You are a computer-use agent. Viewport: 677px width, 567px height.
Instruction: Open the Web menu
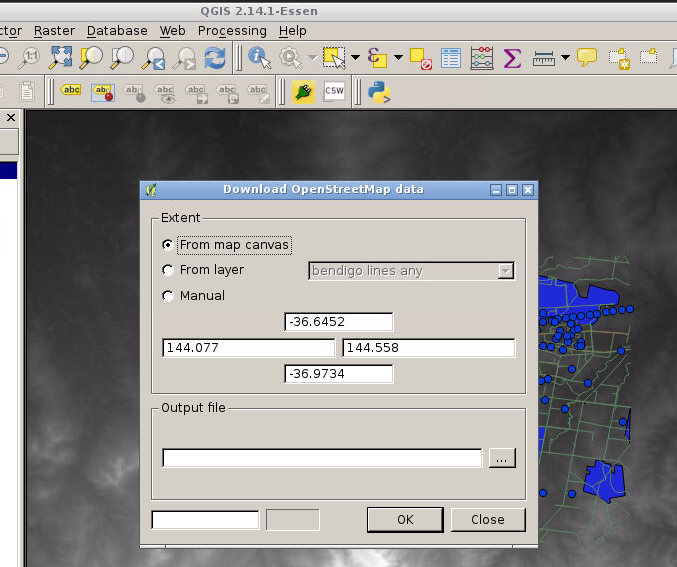172,31
